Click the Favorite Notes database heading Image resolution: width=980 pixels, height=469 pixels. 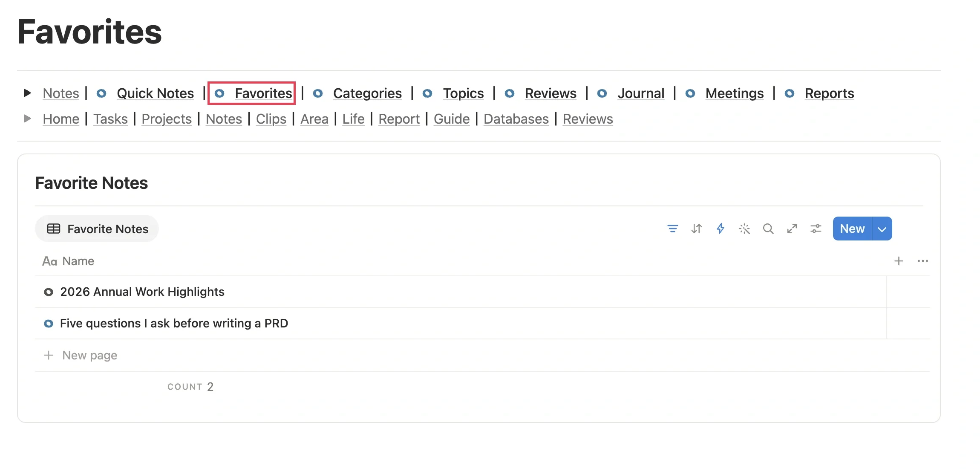[92, 183]
